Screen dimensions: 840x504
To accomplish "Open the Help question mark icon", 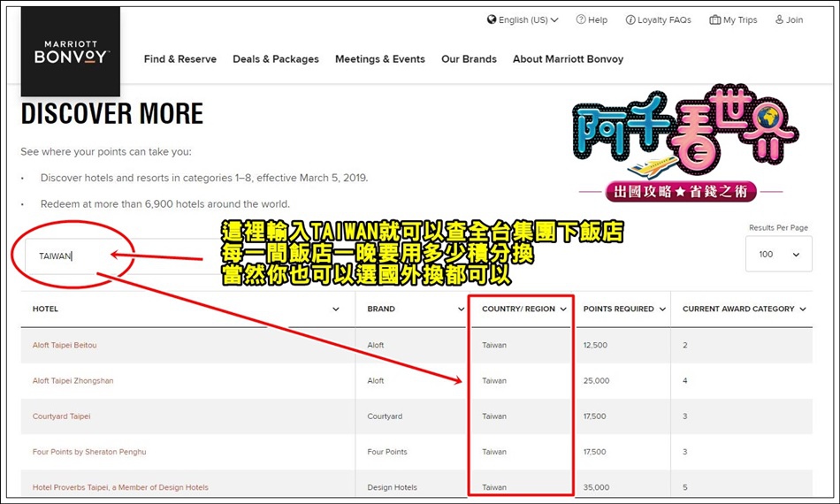I will [581, 19].
